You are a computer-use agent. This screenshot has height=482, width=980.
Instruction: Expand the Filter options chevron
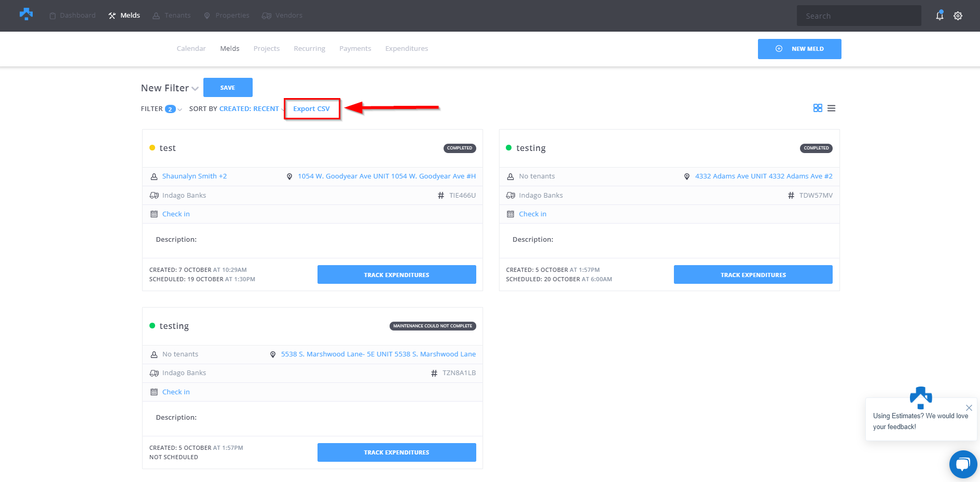[x=180, y=109]
